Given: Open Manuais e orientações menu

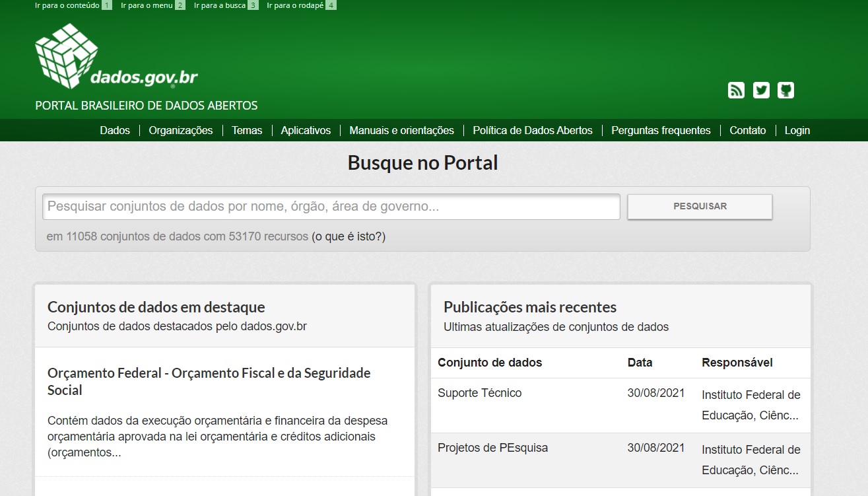Looking at the screenshot, I should [x=401, y=131].
